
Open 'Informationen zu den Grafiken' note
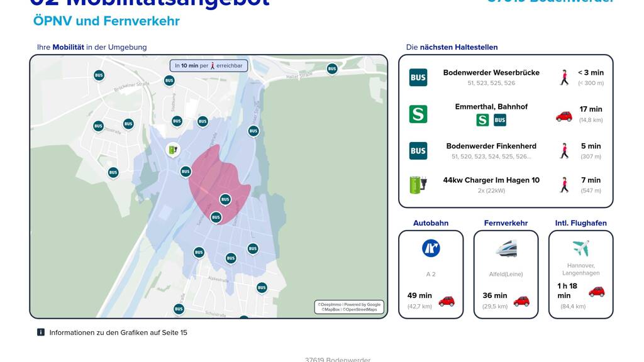click(x=118, y=332)
